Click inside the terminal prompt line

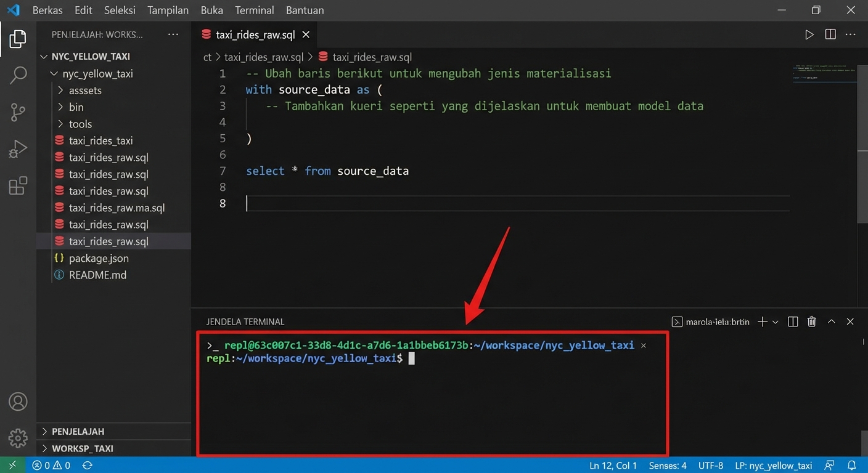pos(432,358)
